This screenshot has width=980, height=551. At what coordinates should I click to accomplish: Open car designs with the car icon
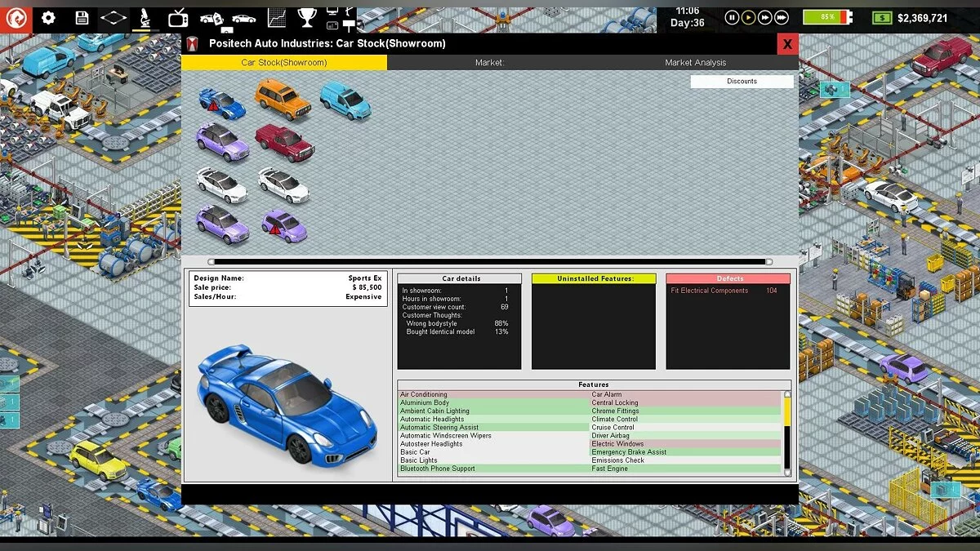click(x=243, y=17)
